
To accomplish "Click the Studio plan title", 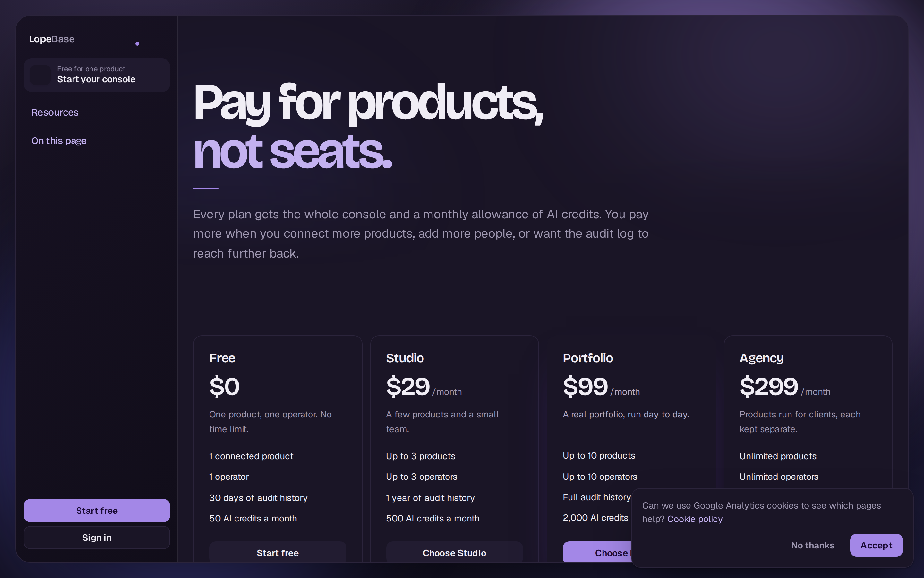I will point(405,358).
